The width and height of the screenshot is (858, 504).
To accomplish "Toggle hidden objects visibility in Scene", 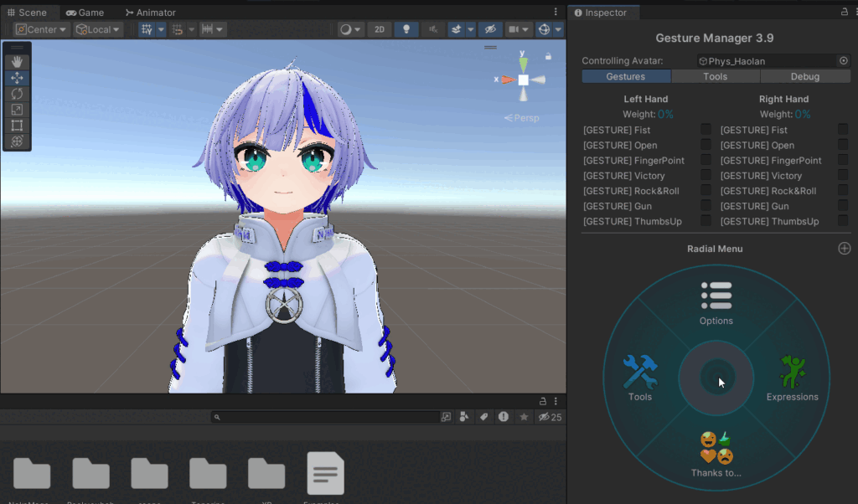I will tap(490, 29).
